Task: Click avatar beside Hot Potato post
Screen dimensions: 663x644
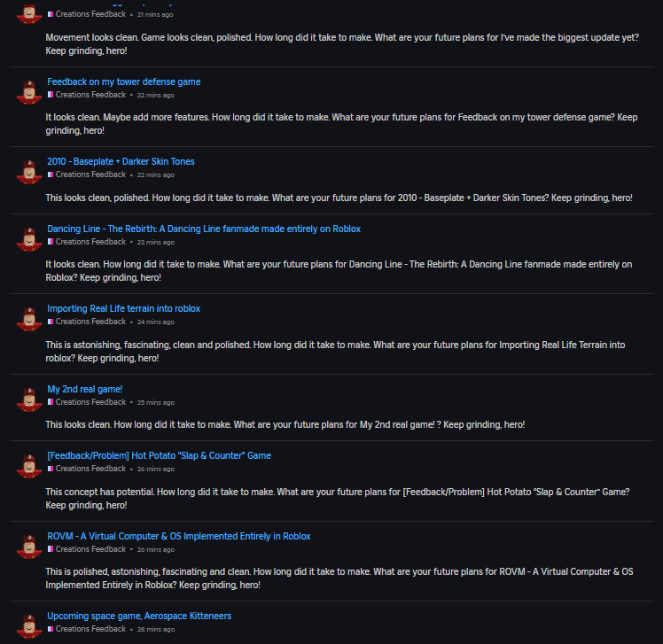Action: click(30, 463)
